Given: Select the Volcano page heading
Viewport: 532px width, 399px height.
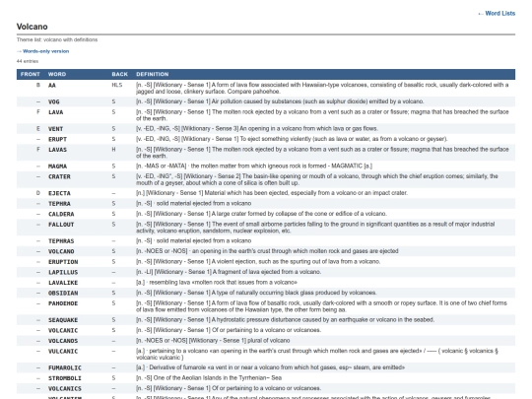Looking at the screenshot, I should 32,27.
